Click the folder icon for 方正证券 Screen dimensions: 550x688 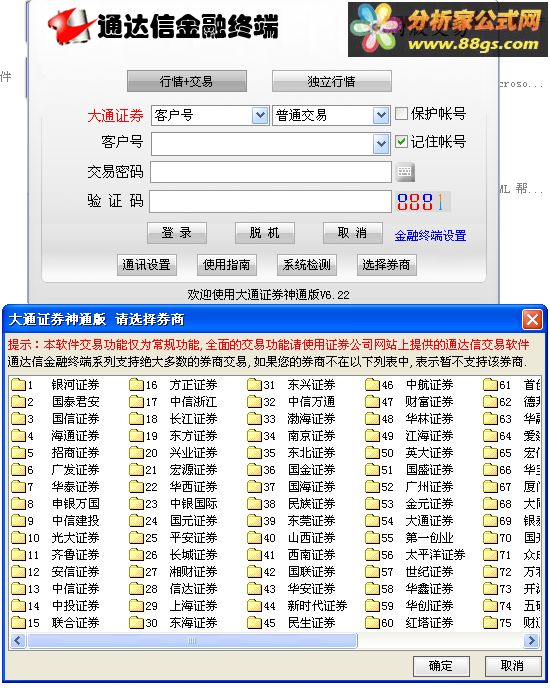pos(137,385)
